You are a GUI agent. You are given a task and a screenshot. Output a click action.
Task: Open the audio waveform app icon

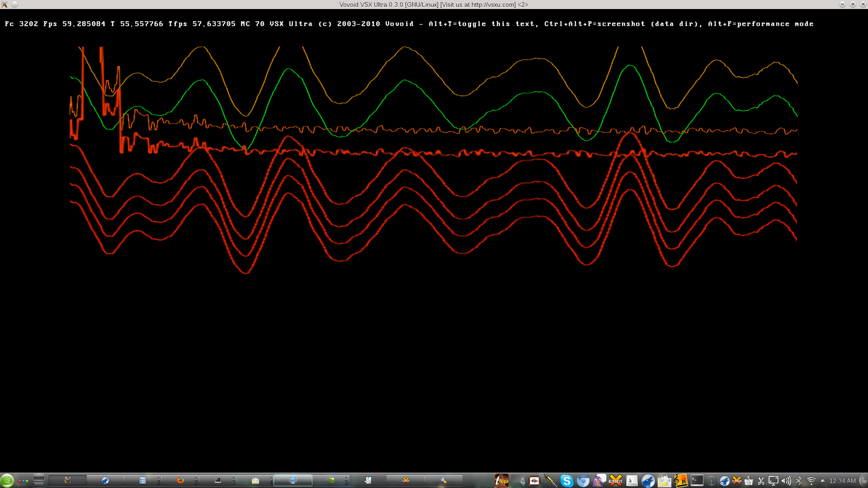(x=534, y=481)
